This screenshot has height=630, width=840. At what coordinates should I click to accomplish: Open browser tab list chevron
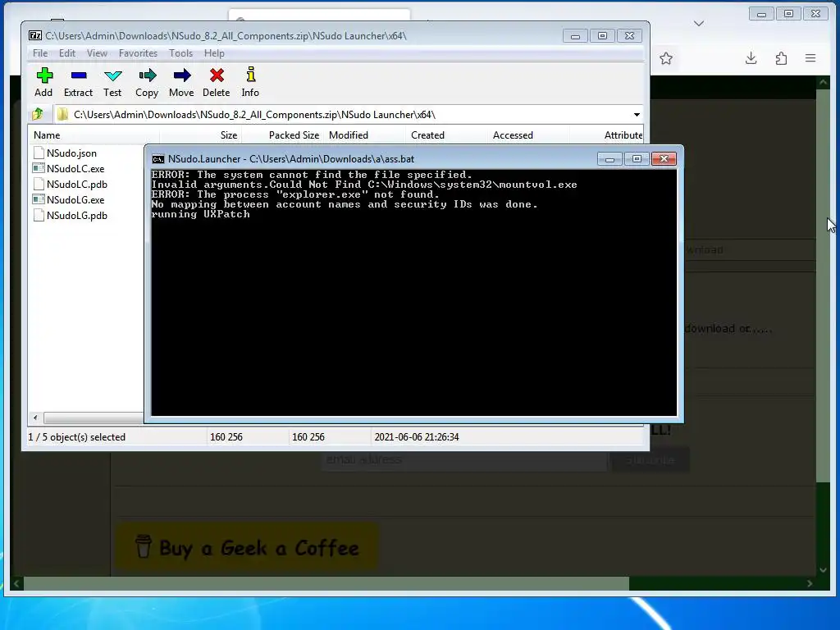click(699, 24)
